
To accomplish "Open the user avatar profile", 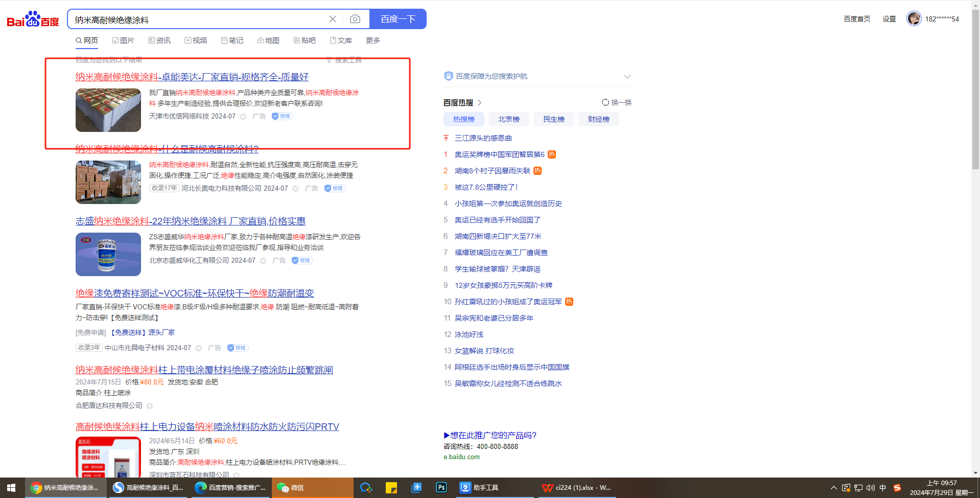I will coord(914,19).
